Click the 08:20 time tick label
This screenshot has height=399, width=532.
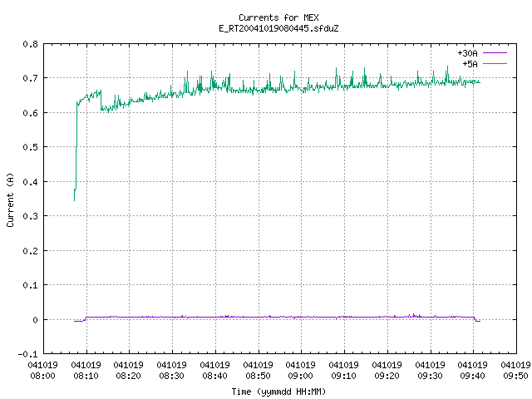point(129,376)
